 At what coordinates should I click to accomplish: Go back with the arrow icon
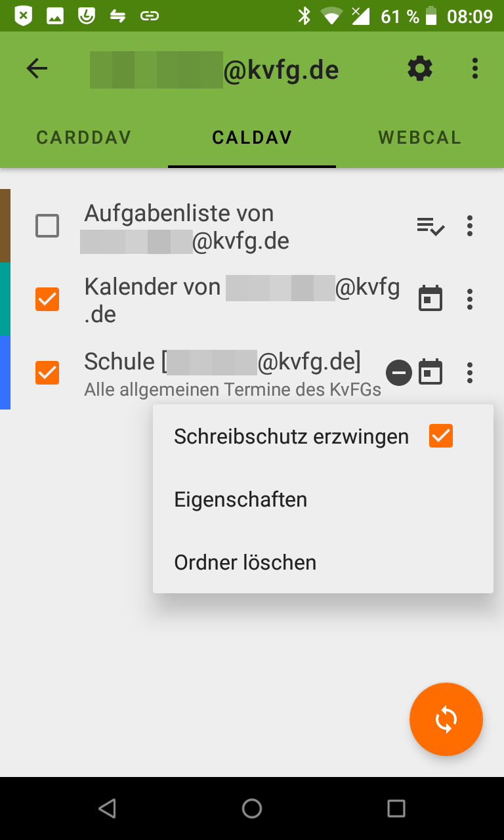pos(37,68)
